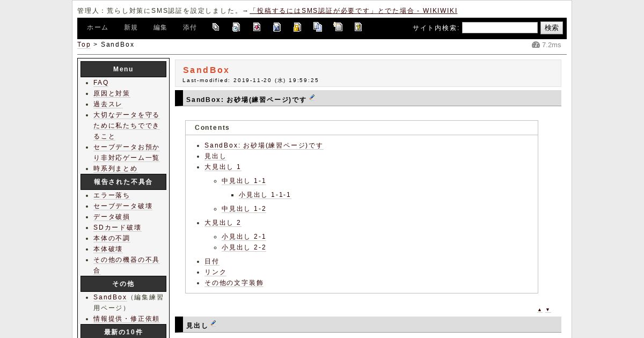Viewport: 644px width, 338px height.
Task: Click the new-list document icon
Action: click(338, 27)
